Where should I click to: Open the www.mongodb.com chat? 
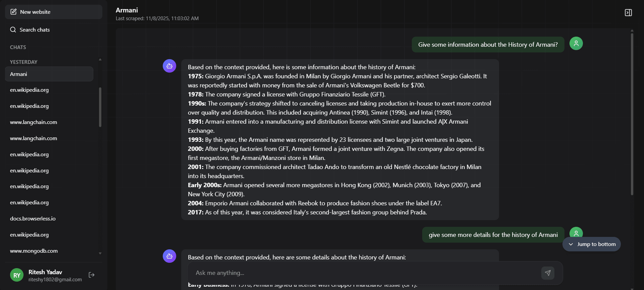(x=34, y=251)
